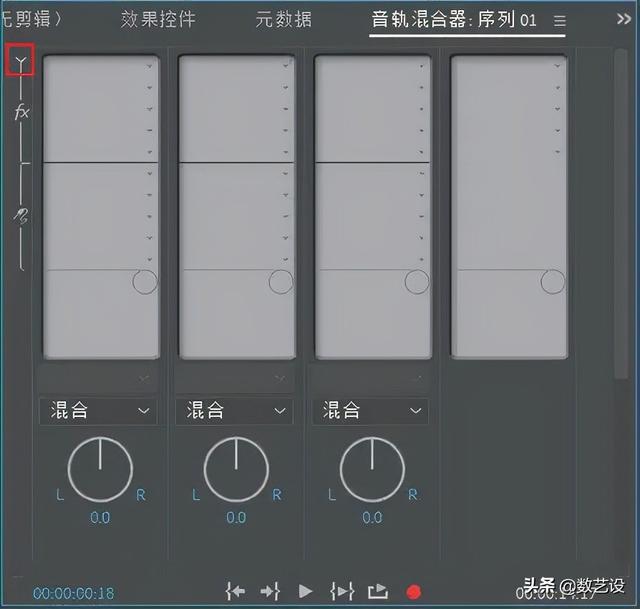Toggle the show/hide effects and sends button
The height and width of the screenshot is (609, 640).
[x=21, y=61]
